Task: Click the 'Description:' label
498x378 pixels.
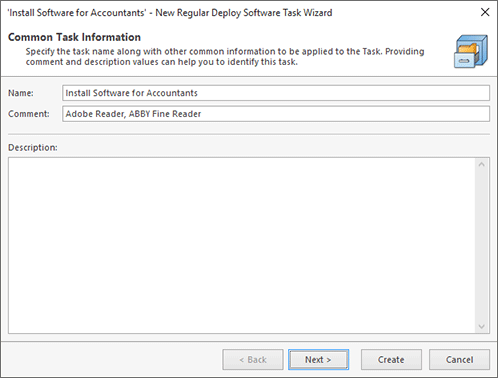Action: 33,147
